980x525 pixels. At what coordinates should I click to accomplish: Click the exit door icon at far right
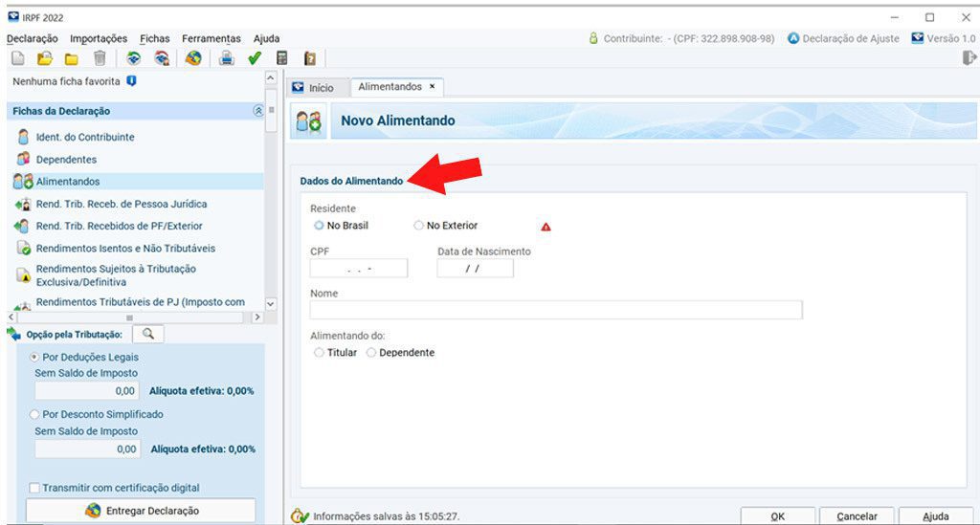point(969,58)
